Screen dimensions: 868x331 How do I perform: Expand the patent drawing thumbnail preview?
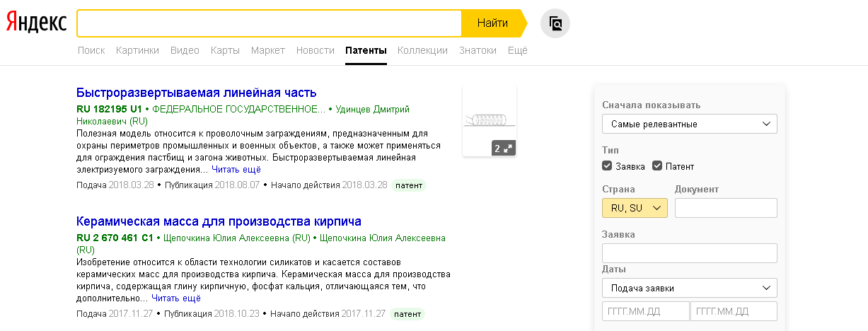click(503, 149)
